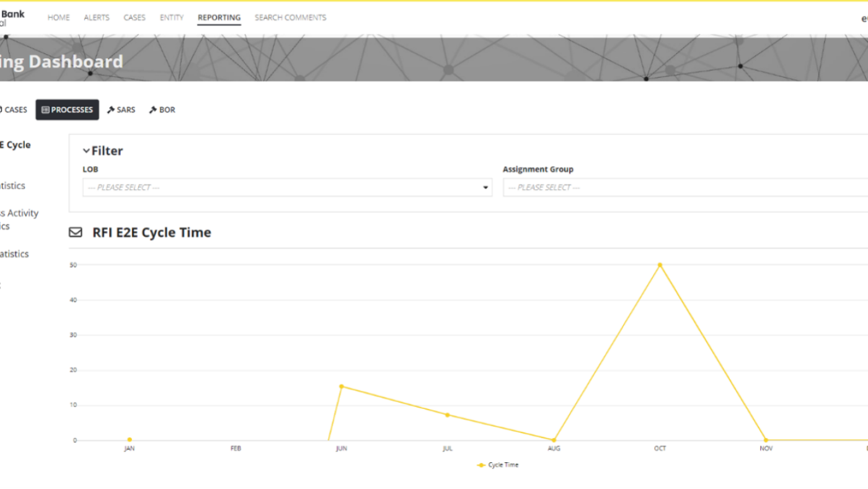The image size is (868, 489).
Task: Click the JUL data point on chart
Action: point(448,415)
